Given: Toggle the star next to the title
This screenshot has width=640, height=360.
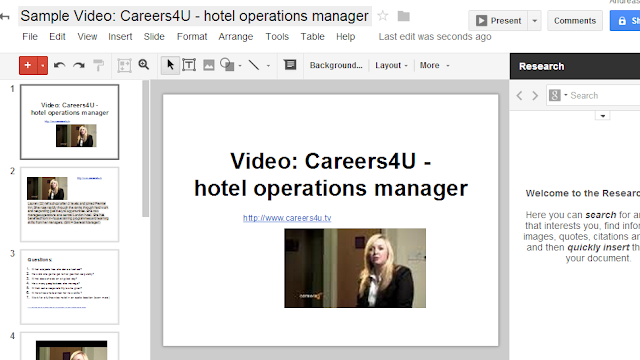Looking at the screenshot, I should click(x=383, y=16).
